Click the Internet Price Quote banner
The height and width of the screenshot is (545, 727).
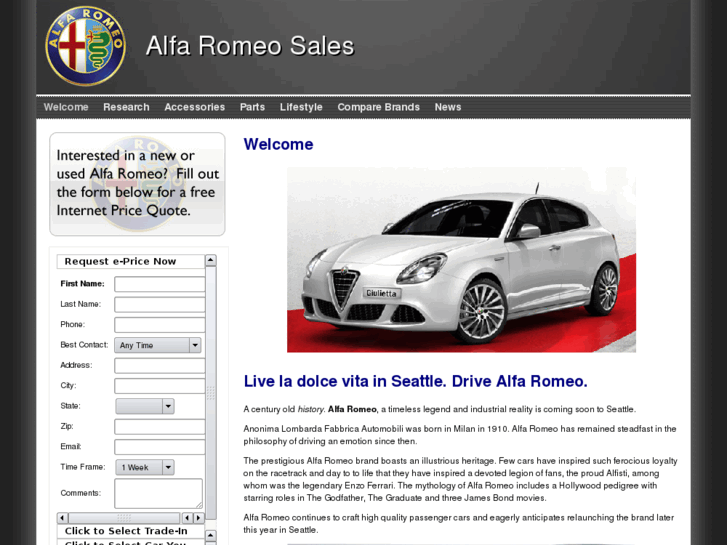coord(137,184)
